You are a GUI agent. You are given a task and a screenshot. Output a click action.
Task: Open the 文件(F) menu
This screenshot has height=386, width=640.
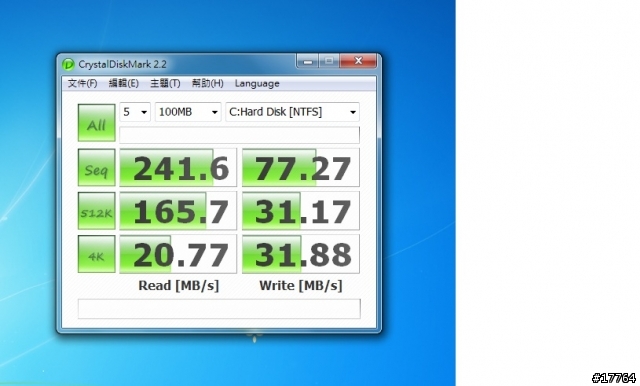82,83
